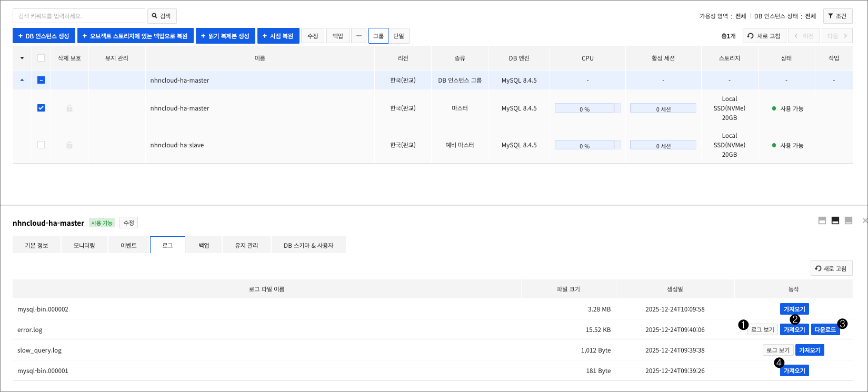Toggle the group row indeterminate checkbox
Image resolution: width=868 pixels, height=392 pixels.
click(41, 80)
